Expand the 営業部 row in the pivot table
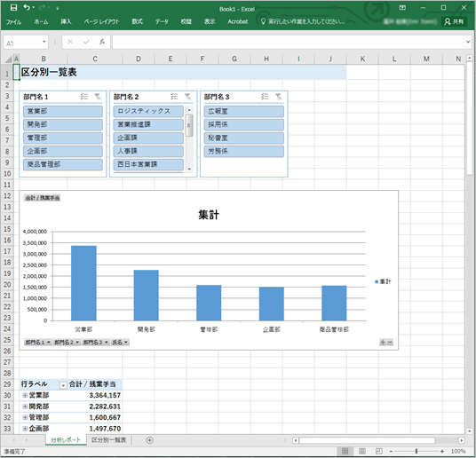Image resolution: width=476 pixels, height=458 pixels. click(25, 396)
